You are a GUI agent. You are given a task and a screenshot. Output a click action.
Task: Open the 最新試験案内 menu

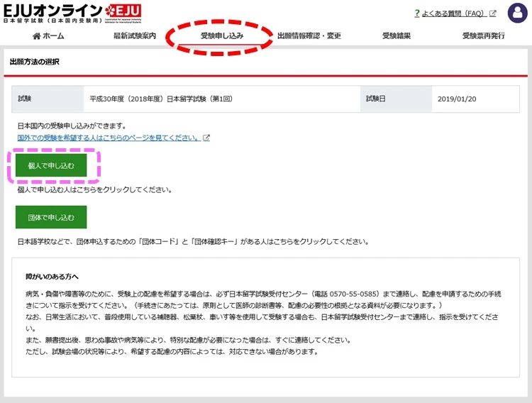tap(135, 35)
